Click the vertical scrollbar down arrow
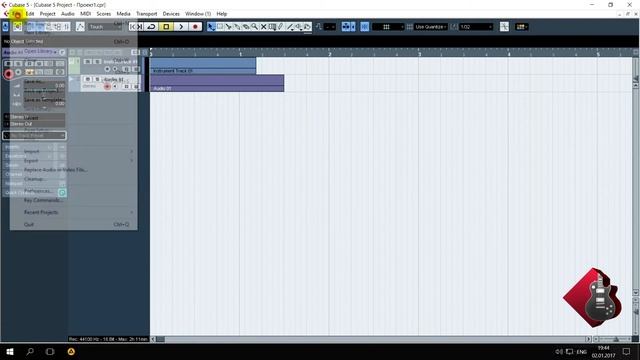This screenshot has width=640, height=360. pyautogui.click(x=636, y=292)
